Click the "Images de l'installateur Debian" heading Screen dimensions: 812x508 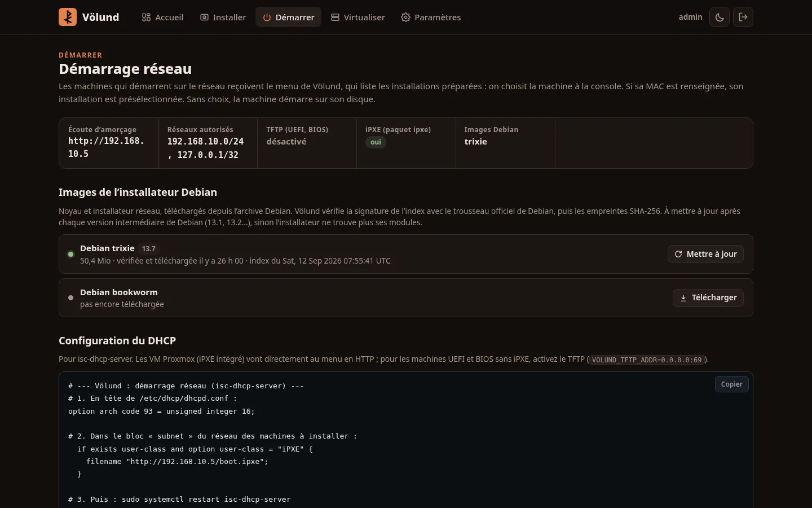click(x=138, y=192)
